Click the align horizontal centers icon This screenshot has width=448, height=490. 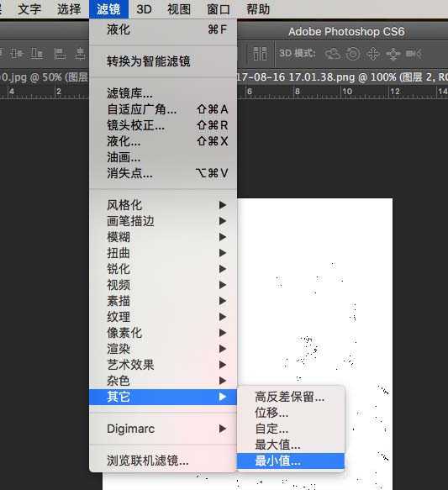pyautogui.click(x=81, y=54)
